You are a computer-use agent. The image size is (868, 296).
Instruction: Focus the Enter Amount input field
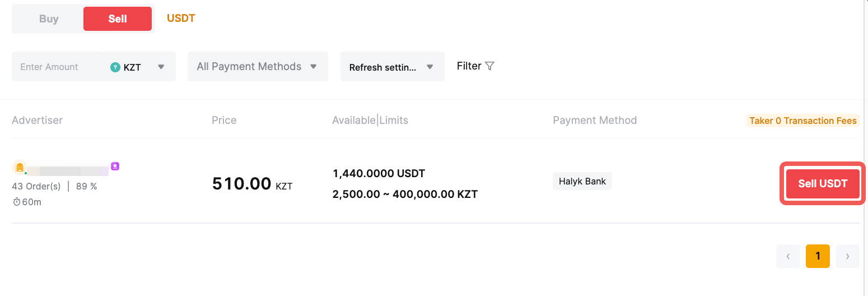56,67
